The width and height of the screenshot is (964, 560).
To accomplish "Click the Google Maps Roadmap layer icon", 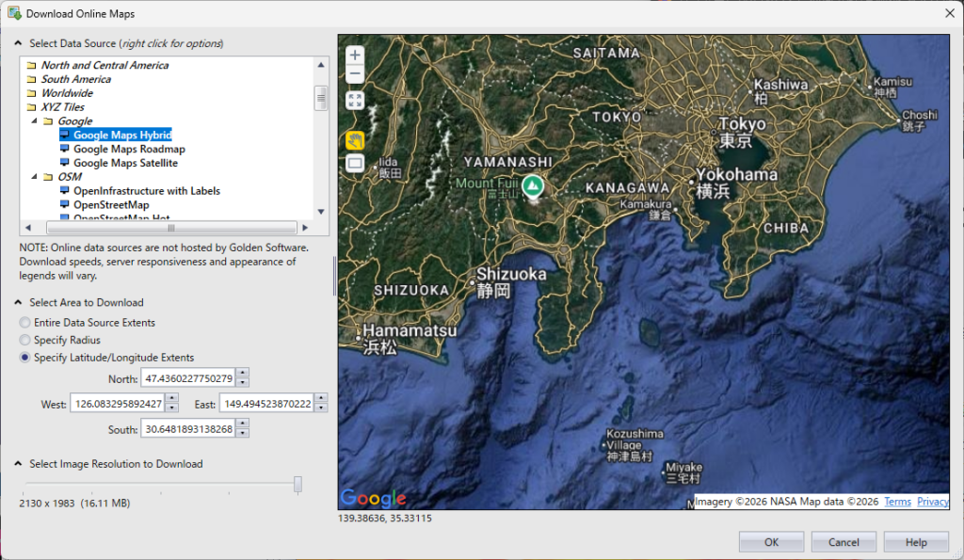I will tap(64, 149).
